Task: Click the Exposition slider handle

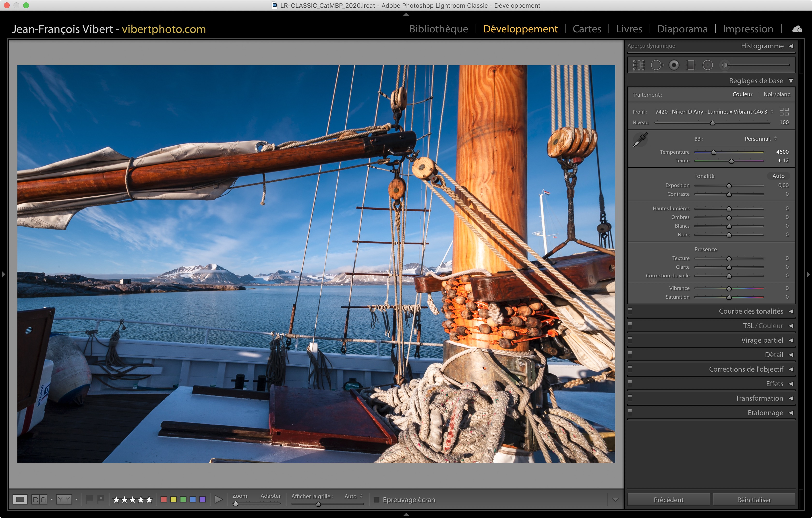Action: [x=729, y=186]
